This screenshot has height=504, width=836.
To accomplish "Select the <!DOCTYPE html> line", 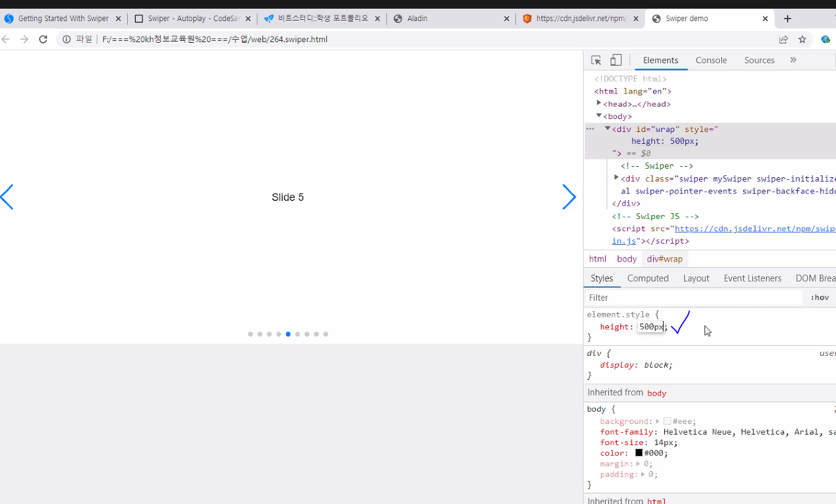I will (x=630, y=79).
